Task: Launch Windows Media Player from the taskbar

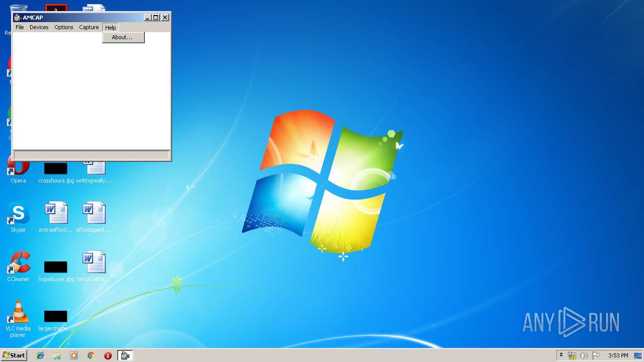Action: [x=74, y=355]
